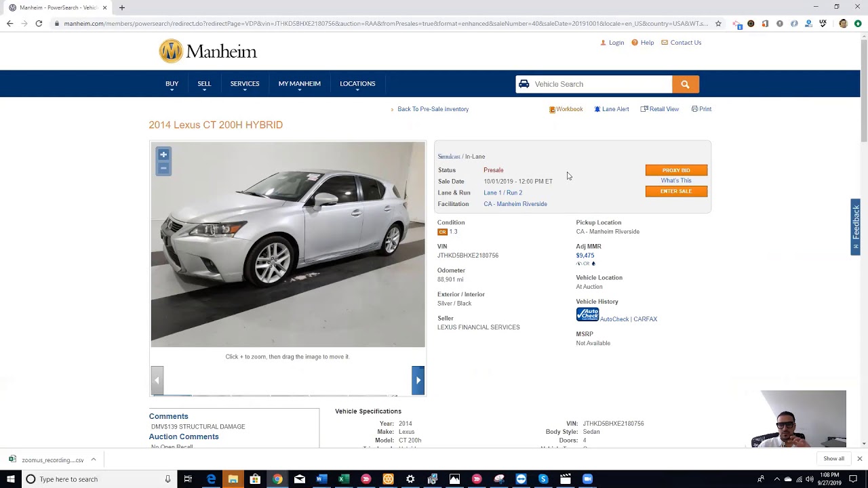Switch to Chrome in the taskbar
The width and height of the screenshot is (868, 488).
277,479
